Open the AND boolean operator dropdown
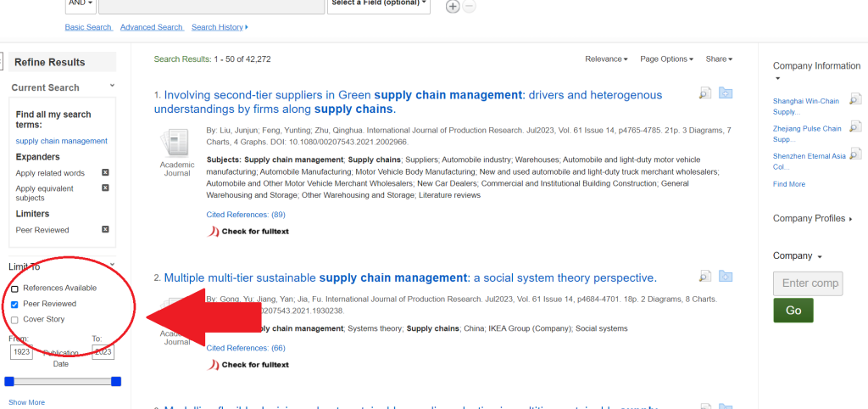 (81, 6)
